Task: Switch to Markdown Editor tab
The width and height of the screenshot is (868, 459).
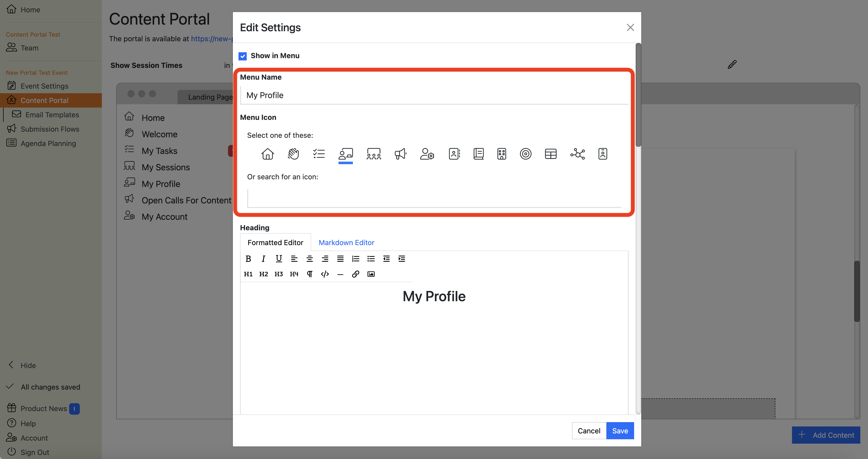Action: 346,243
